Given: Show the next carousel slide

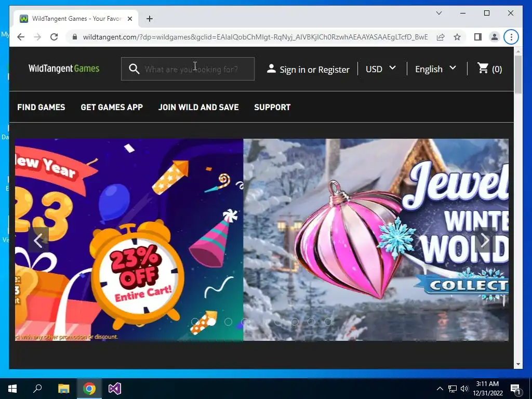Looking at the screenshot, I should tap(485, 240).
